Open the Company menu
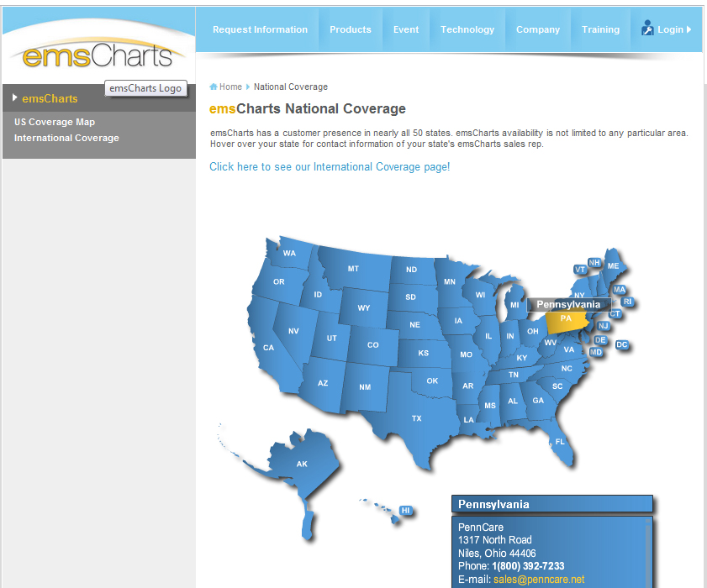Viewport: 707px width, 588px height. click(x=538, y=29)
